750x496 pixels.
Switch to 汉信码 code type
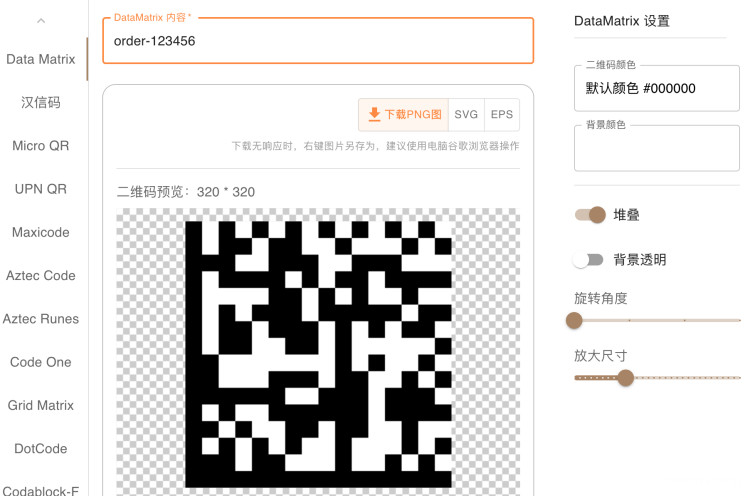(41, 102)
